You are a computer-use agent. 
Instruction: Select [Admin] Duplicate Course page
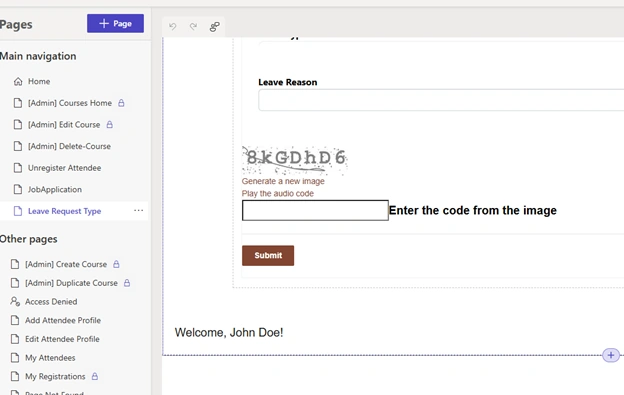click(71, 283)
